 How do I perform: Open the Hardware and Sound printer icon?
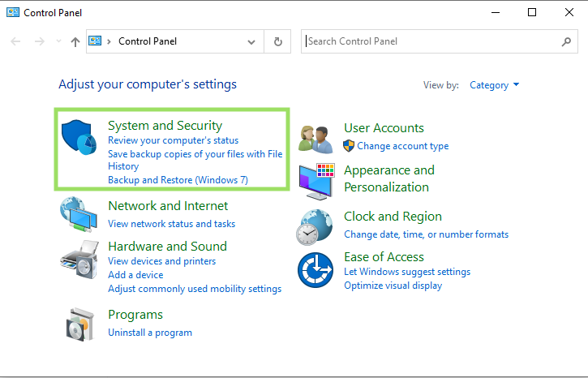[x=79, y=260]
